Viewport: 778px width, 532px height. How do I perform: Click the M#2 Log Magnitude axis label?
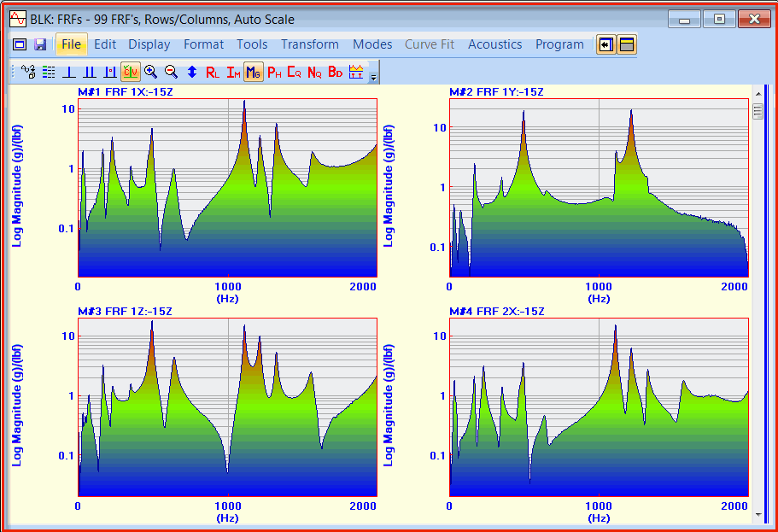(x=388, y=185)
